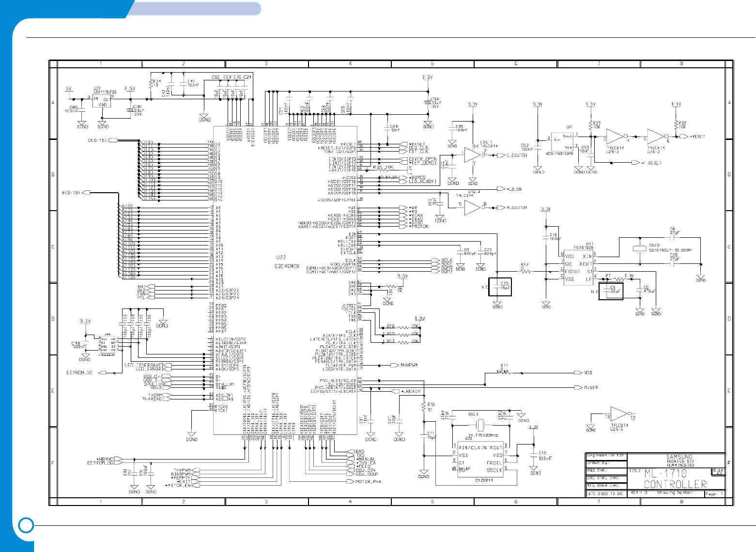The width and height of the screenshot is (756, 552).
Task: Click the *F-RESET output label
Action: coord(651,163)
